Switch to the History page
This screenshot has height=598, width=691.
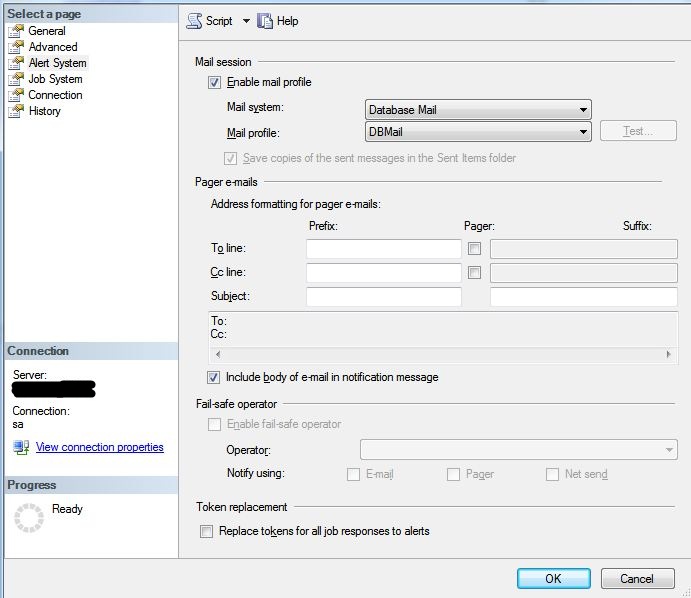coord(45,111)
